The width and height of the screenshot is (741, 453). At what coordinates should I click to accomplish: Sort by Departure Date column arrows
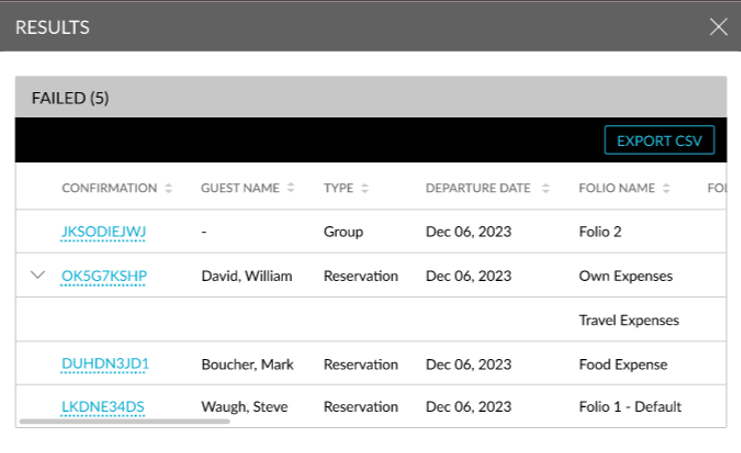[x=545, y=188]
